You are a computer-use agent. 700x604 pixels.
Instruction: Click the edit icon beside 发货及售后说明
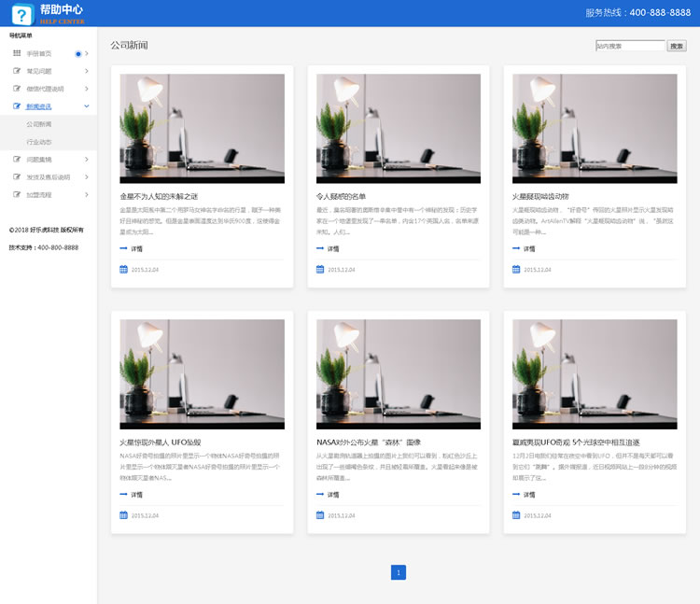(17, 176)
